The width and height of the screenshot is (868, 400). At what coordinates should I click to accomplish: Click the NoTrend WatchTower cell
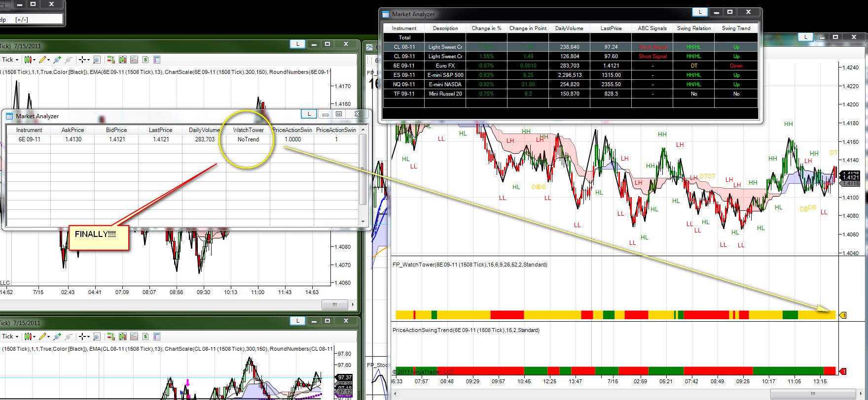(x=248, y=139)
